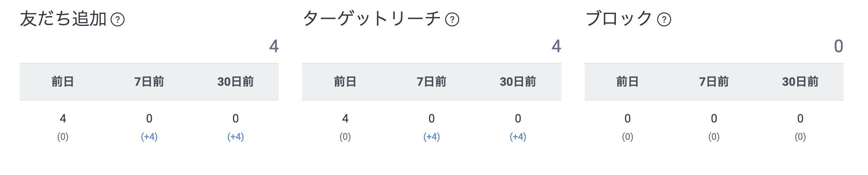Show help info for ブロック
This screenshot has height=175, width=868.
[x=664, y=19]
